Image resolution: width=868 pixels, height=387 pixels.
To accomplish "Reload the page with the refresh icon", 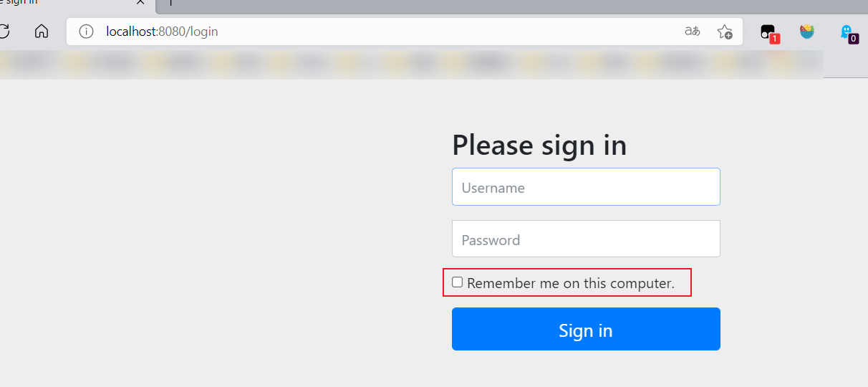I will tap(4, 32).
